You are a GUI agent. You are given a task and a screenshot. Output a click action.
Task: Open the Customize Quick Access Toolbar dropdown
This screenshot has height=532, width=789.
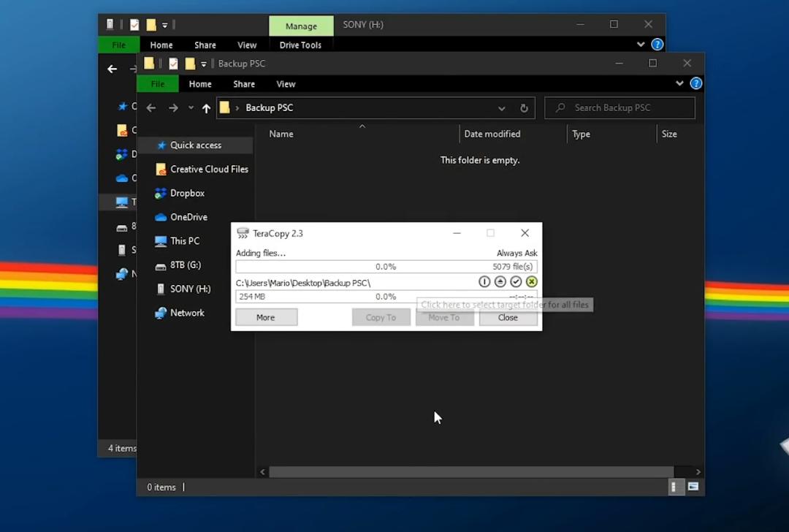pos(204,64)
